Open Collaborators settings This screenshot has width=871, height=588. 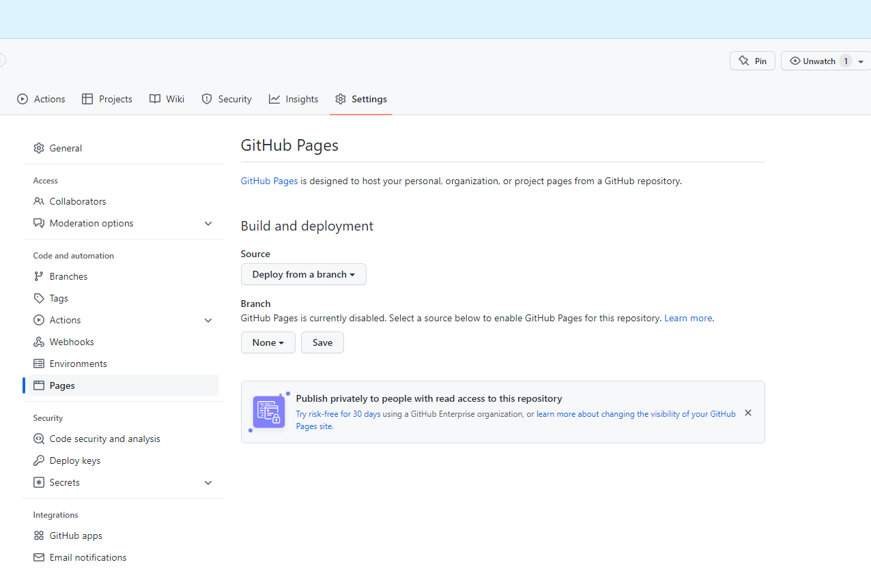click(x=124, y=201)
